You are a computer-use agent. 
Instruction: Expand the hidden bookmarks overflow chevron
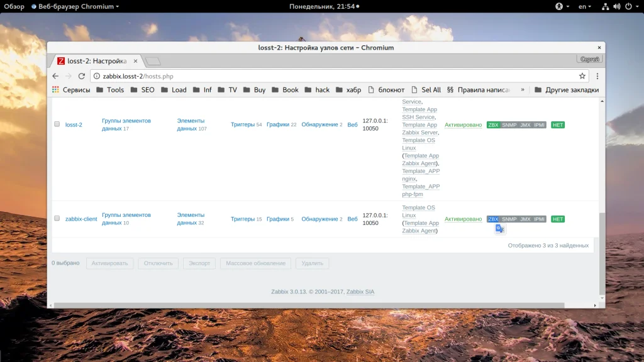(522, 90)
